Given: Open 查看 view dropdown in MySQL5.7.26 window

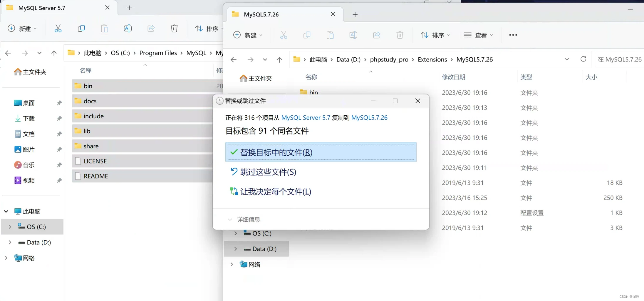Looking at the screenshot, I should [x=478, y=35].
